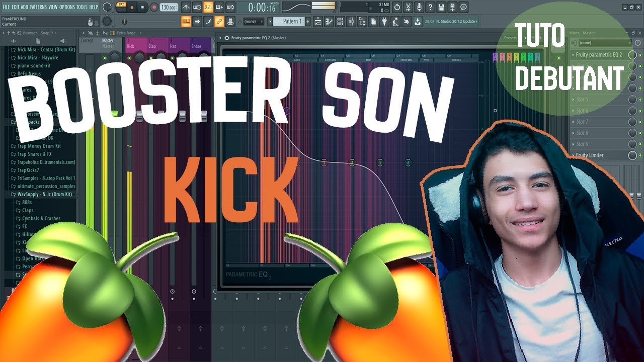Enable wait for input before recording

tap(197, 7)
